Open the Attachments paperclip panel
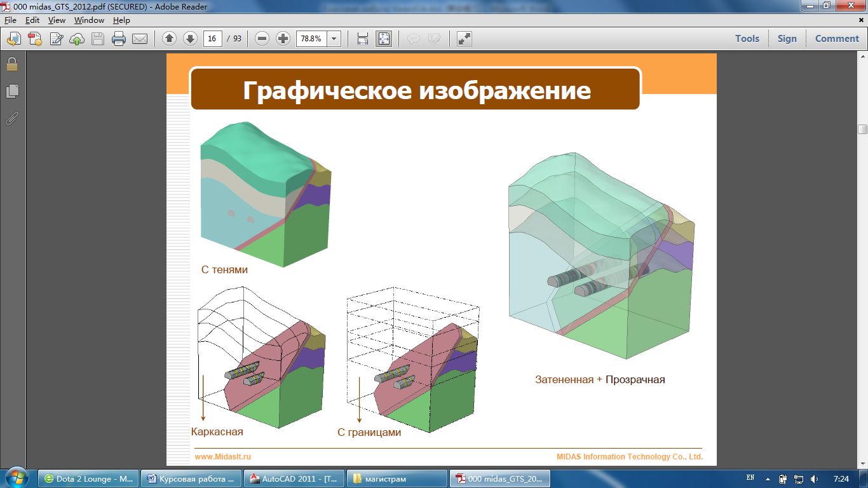The width and height of the screenshot is (868, 488). (12, 119)
